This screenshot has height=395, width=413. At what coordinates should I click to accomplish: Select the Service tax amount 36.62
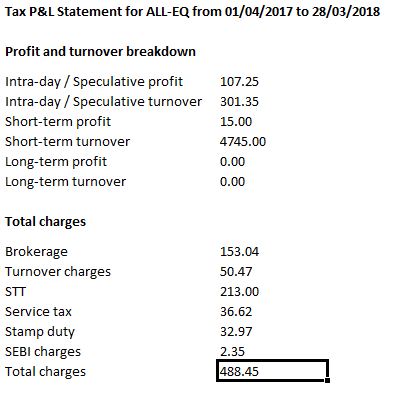click(x=236, y=312)
